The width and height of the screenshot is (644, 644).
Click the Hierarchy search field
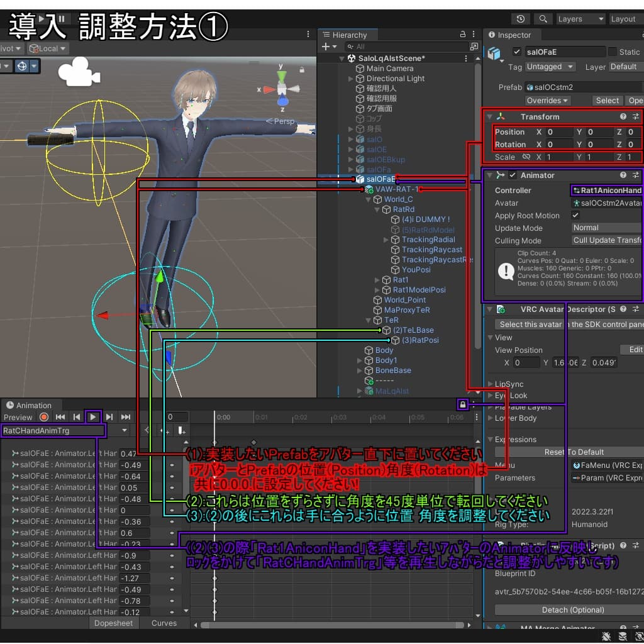(x=406, y=47)
